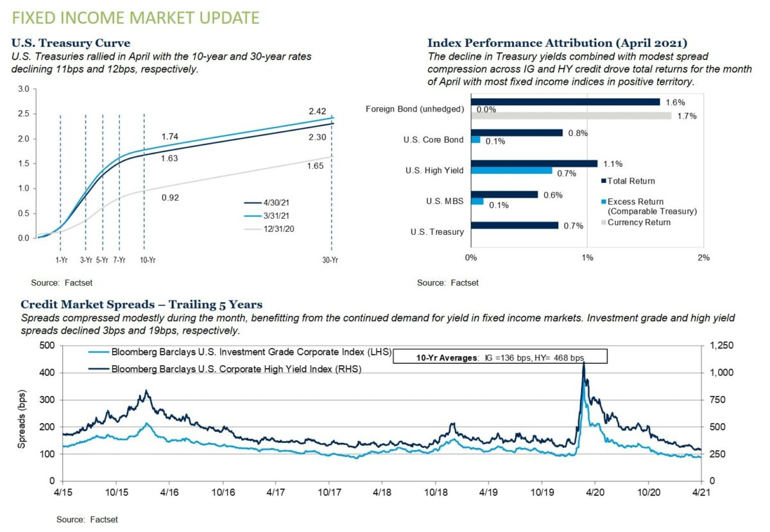Click the U.S. MBS category label

point(445,202)
